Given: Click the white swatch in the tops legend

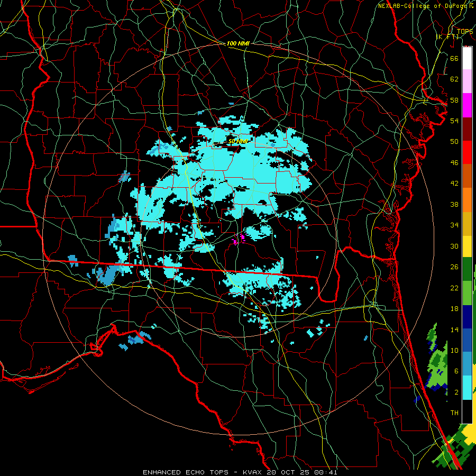Looking at the screenshot, I should click(x=467, y=58).
